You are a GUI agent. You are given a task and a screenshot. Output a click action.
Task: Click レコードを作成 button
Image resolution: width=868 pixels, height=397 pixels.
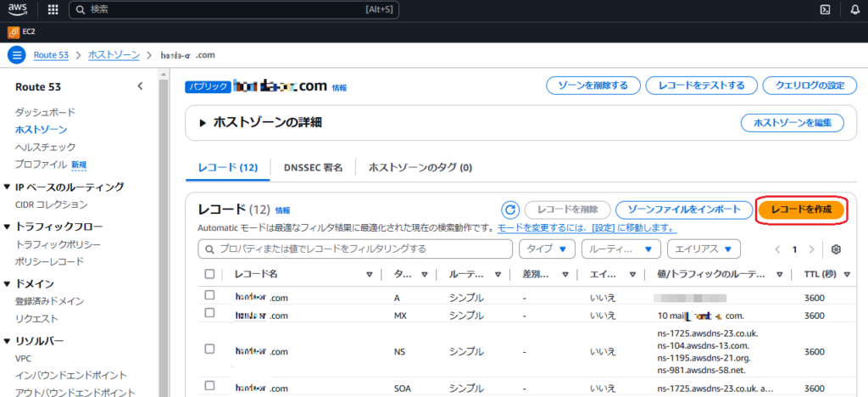802,210
